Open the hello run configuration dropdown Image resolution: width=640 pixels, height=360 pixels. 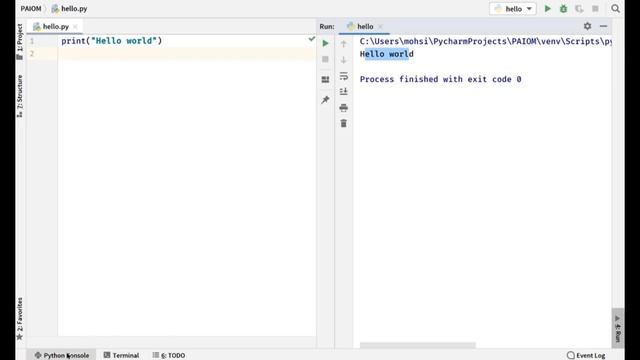tap(513, 9)
